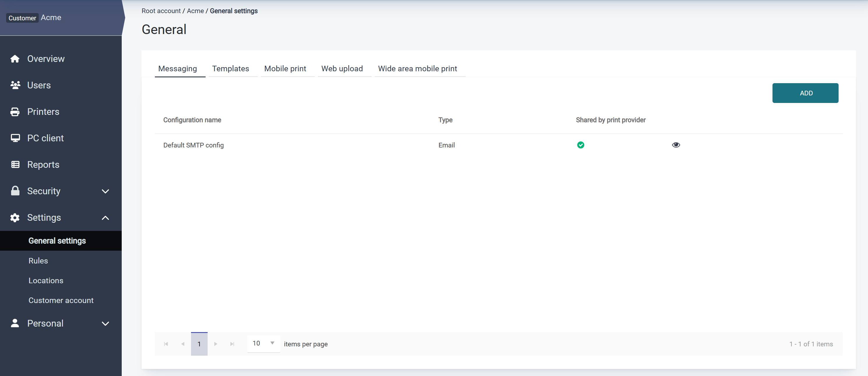
Task: Select page 1 in pagination
Action: coord(199,344)
